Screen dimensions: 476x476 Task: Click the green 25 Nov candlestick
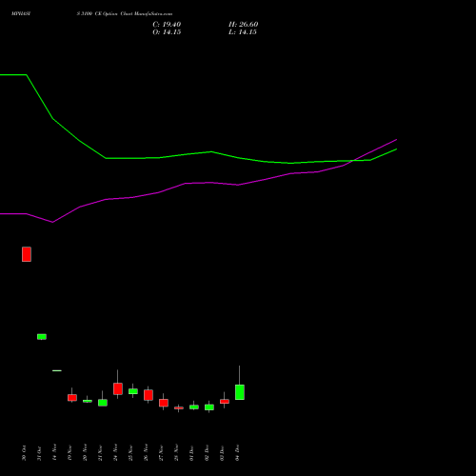(133, 391)
